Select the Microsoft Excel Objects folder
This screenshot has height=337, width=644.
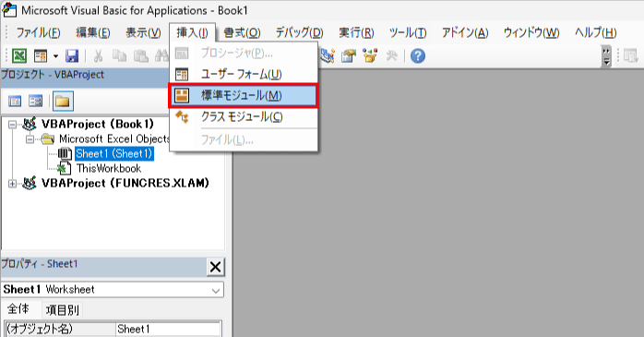click(114, 138)
